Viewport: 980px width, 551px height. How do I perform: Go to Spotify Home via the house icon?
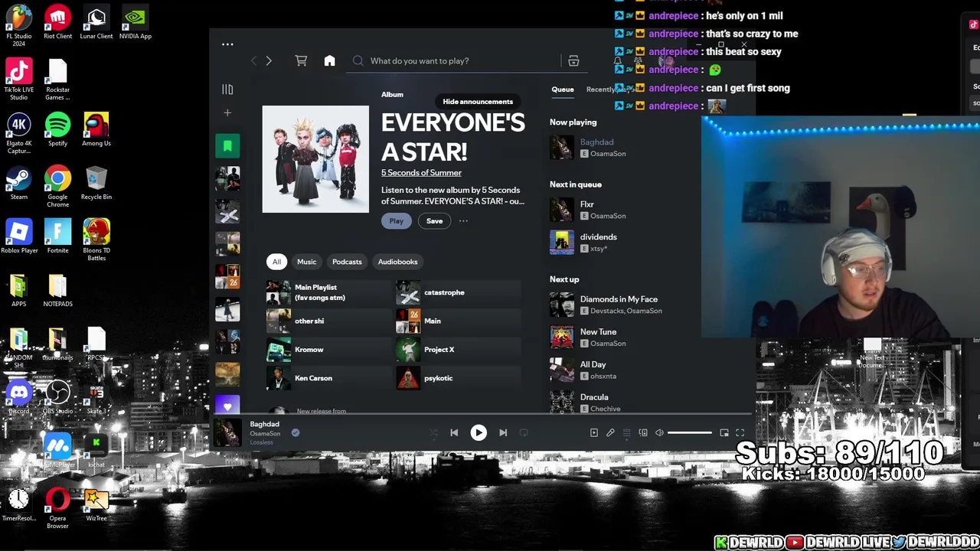tap(329, 60)
